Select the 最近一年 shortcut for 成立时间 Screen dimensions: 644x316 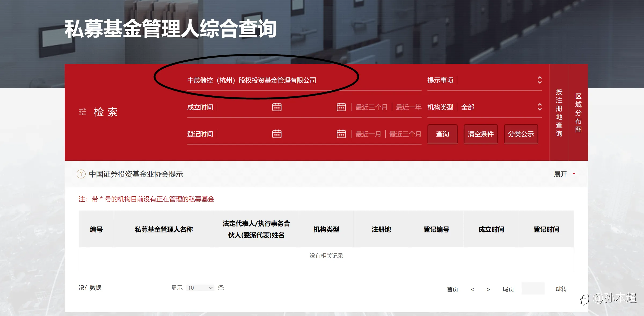409,107
